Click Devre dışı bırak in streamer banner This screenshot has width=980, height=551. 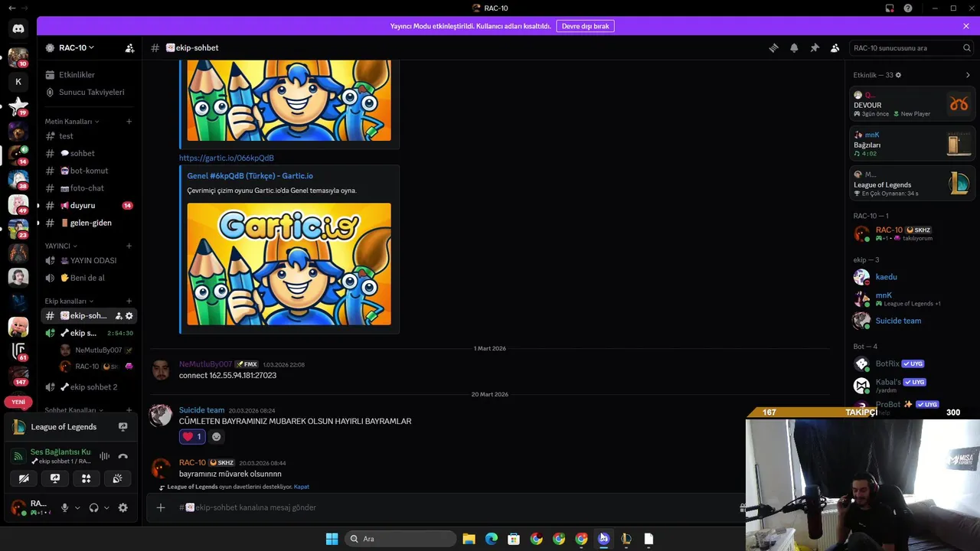pos(586,26)
